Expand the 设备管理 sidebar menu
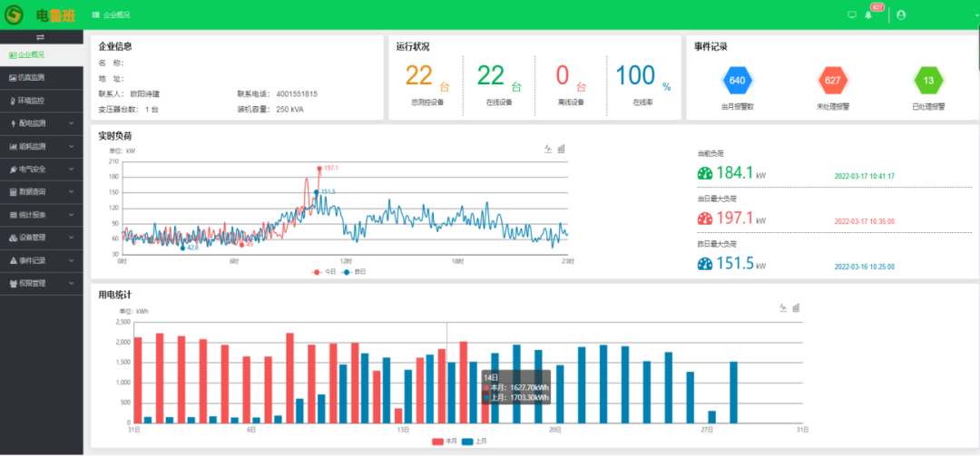 [x=40, y=238]
